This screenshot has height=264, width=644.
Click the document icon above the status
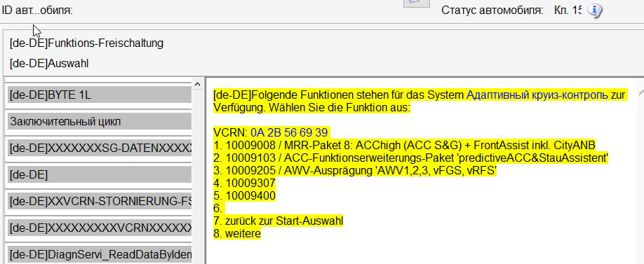(417, 4)
